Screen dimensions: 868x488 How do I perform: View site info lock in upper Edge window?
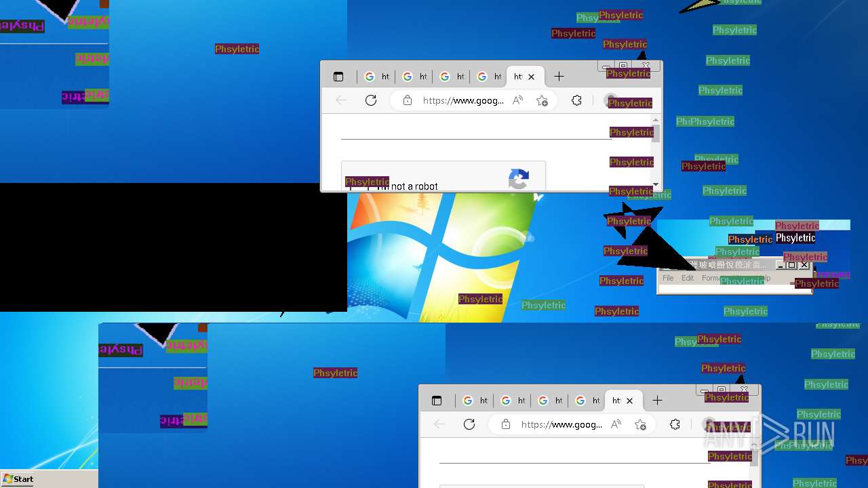click(x=408, y=100)
